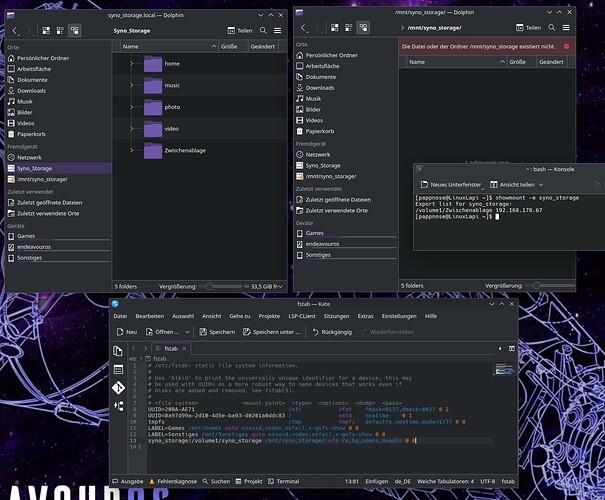The width and height of the screenshot is (605, 500).
Task: Open the Datei menu in Kate
Action: [120, 316]
